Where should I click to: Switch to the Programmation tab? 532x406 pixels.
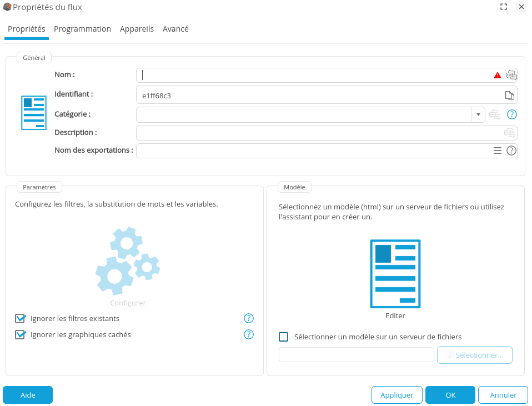82,29
